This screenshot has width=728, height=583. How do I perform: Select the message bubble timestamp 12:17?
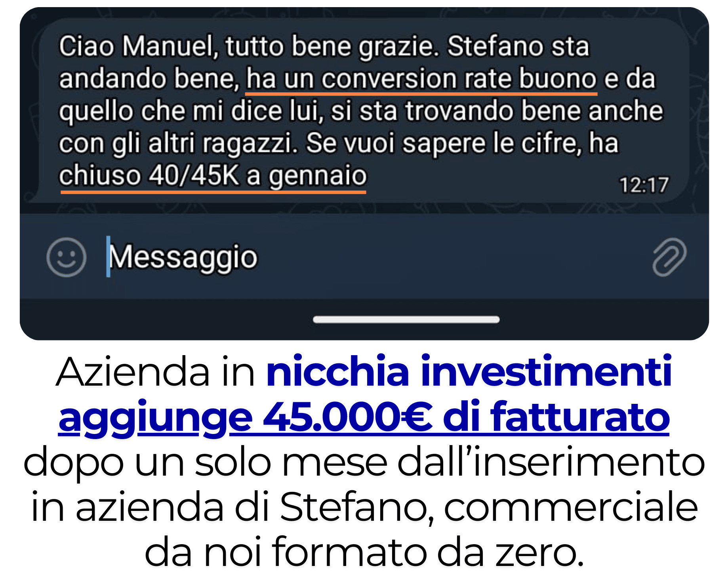point(644,185)
